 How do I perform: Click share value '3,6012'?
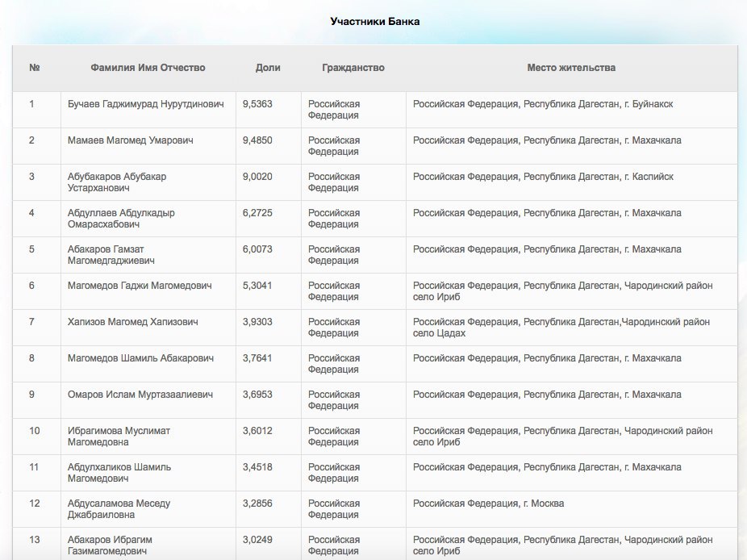(257, 430)
